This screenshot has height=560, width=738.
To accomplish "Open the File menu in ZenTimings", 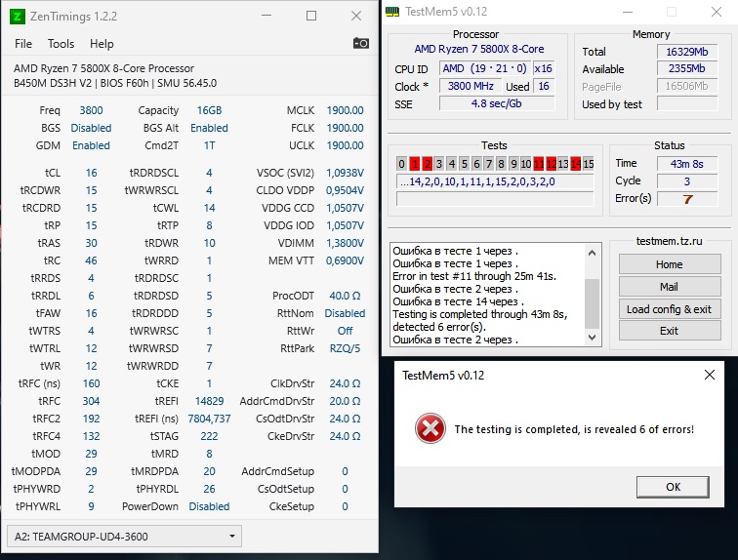I will point(23,44).
